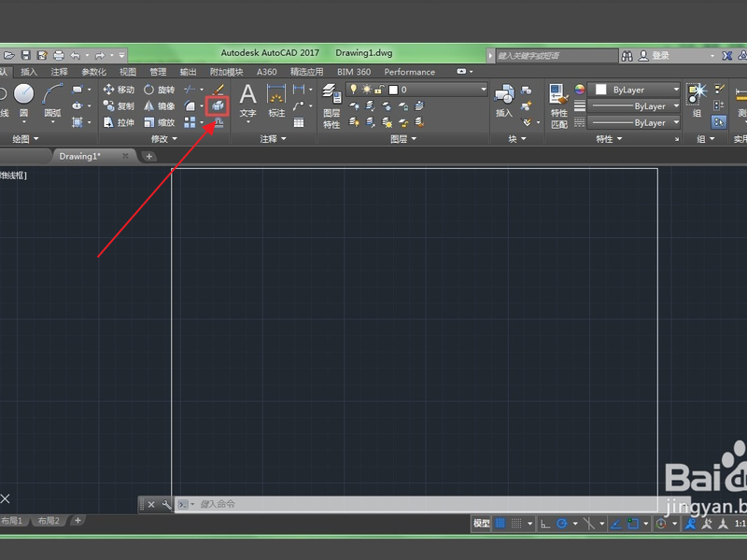Open the object color wheel icon
The image size is (747, 560).
click(x=579, y=90)
